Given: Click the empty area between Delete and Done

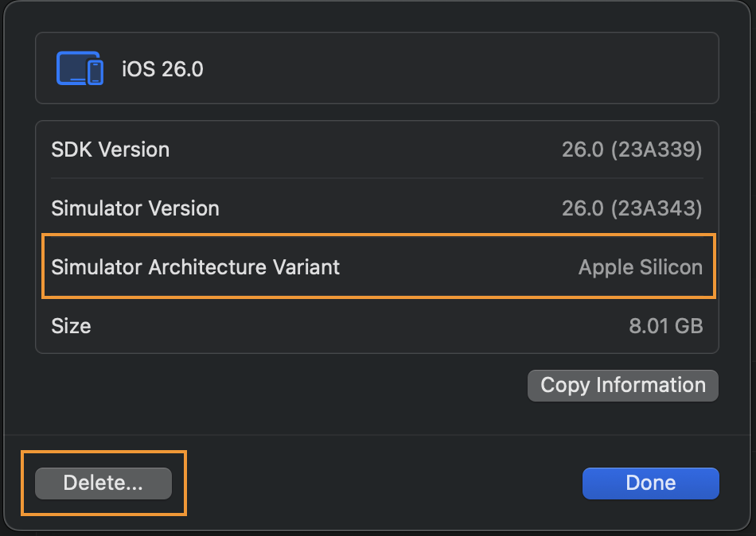Looking at the screenshot, I should 378,483.
